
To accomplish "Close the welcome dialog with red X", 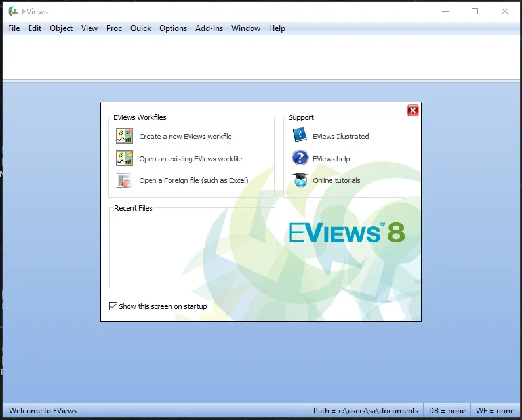I will coord(412,110).
